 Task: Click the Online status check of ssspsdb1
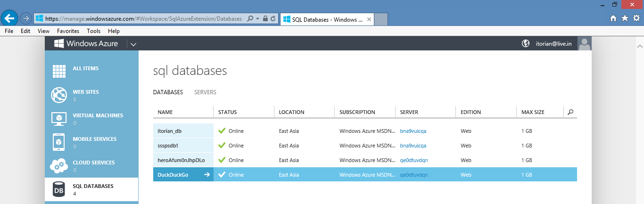coord(222,145)
